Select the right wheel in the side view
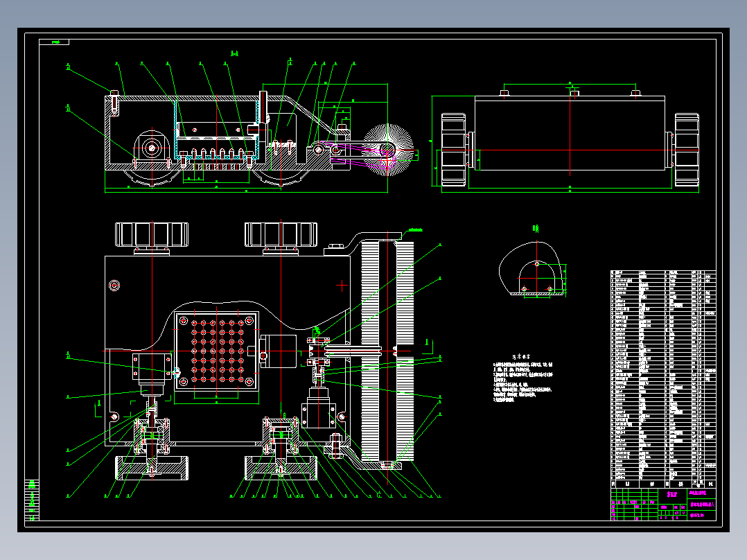Screen dimensions: 747x560 click(687, 149)
